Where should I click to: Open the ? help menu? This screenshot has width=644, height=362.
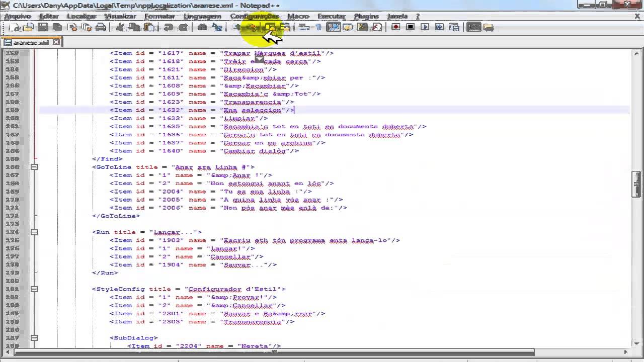point(418,16)
